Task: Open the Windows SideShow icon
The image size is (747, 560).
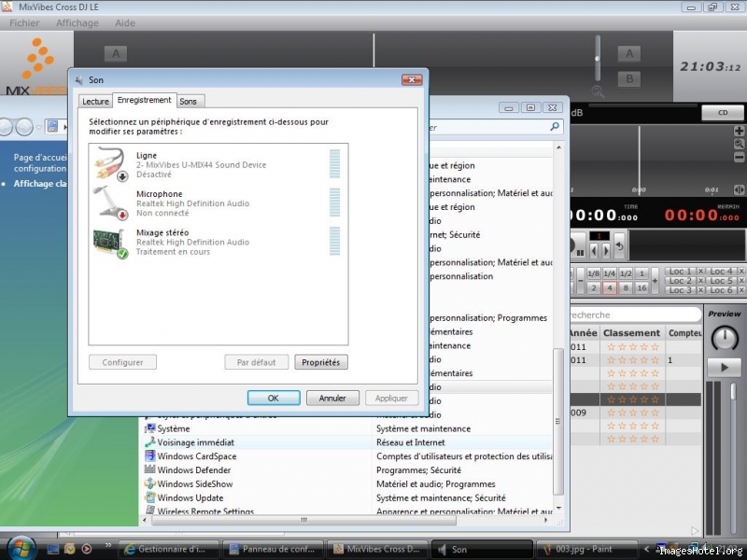Action: pyautogui.click(x=150, y=483)
